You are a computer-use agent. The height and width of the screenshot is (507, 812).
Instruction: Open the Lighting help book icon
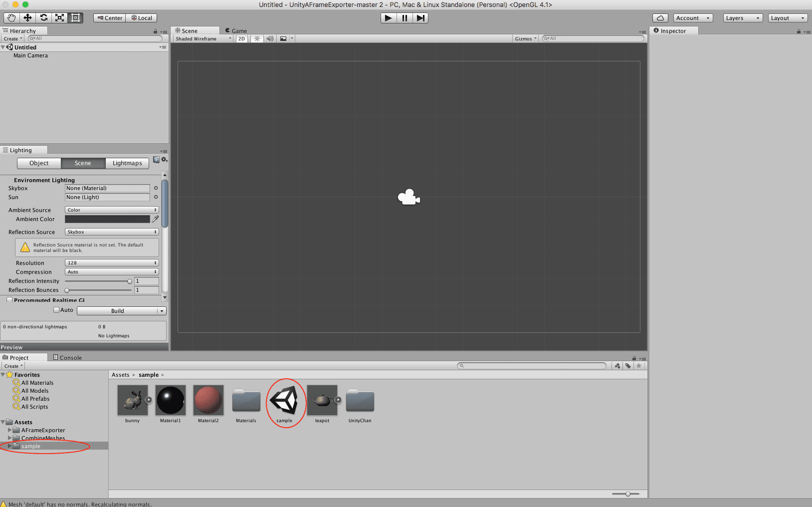pyautogui.click(x=156, y=160)
